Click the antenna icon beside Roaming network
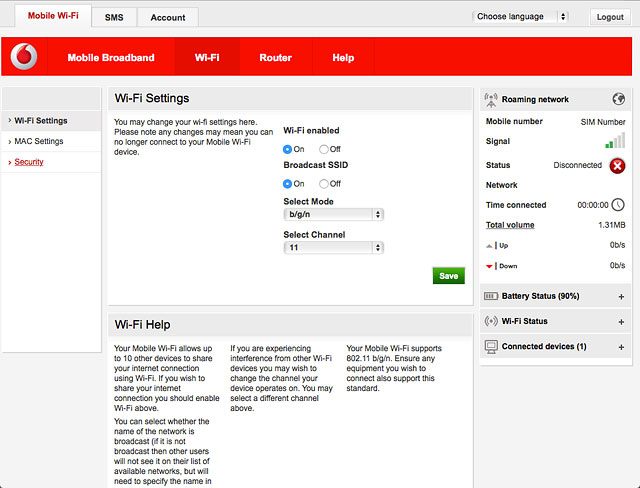This screenshot has height=488, width=640. coord(490,99)
